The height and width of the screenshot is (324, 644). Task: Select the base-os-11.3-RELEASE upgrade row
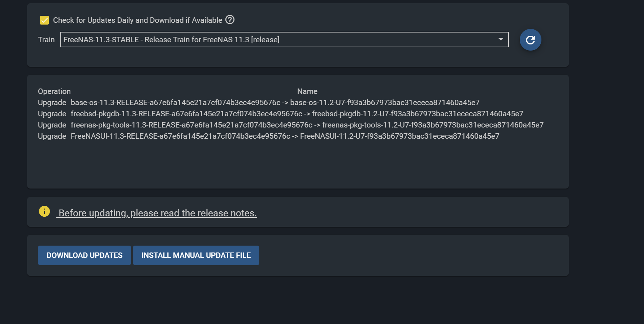(259, 103)
